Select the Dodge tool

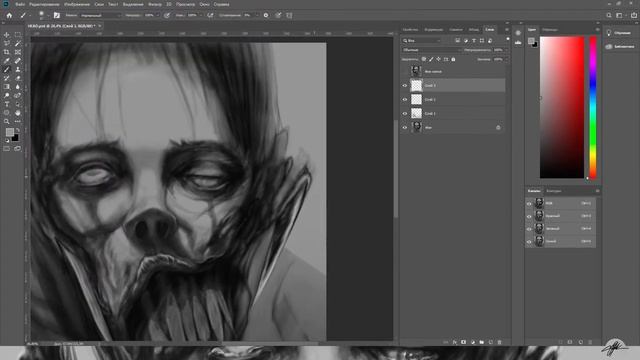pos(7,96)
